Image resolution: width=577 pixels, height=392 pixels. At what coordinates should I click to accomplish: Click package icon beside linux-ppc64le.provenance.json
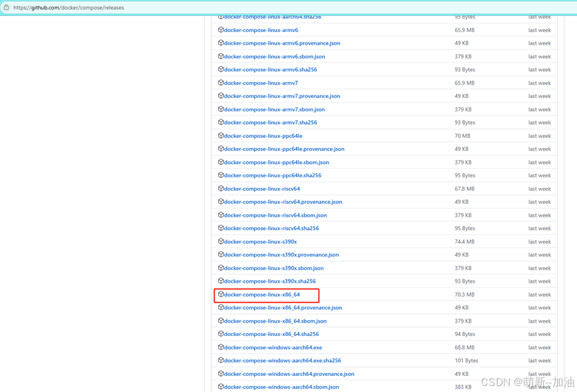click(x=221, y=149)
